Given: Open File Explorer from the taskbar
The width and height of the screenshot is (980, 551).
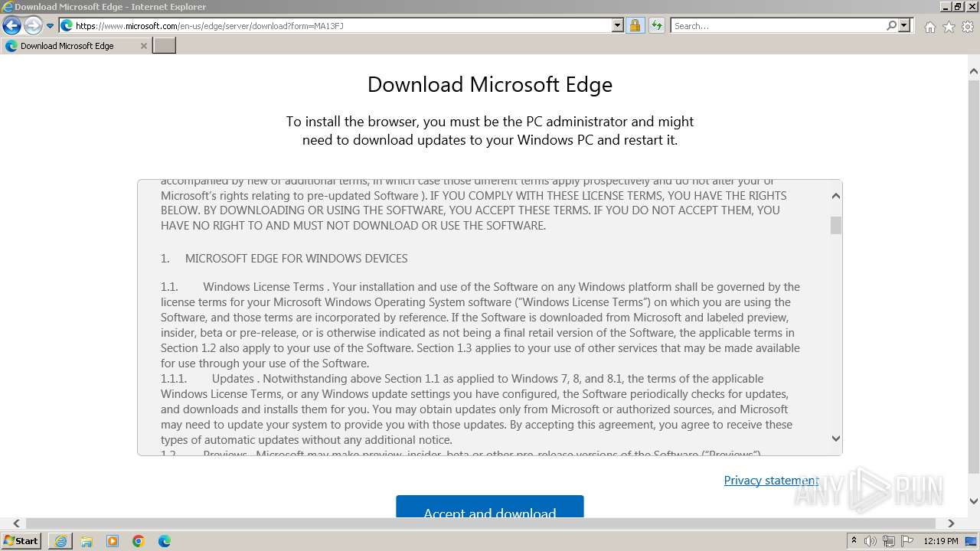Looking at the screenshot, I should [87, 541].
